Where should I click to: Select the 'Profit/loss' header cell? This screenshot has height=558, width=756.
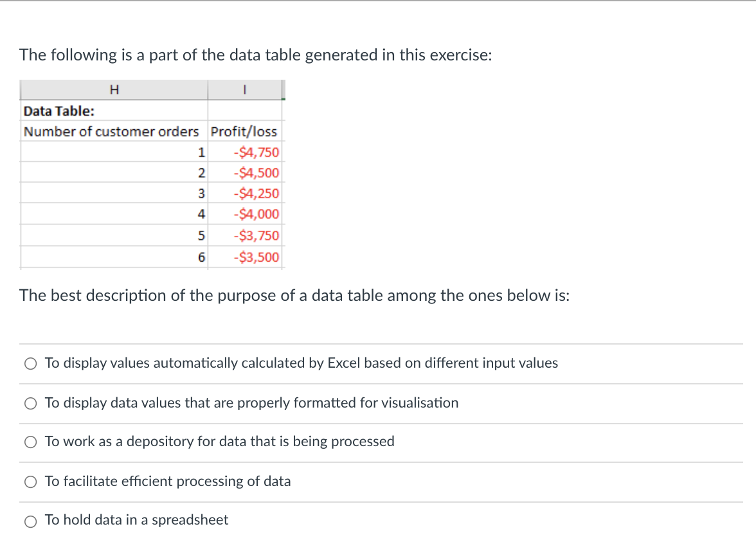(x=245, y=131)
